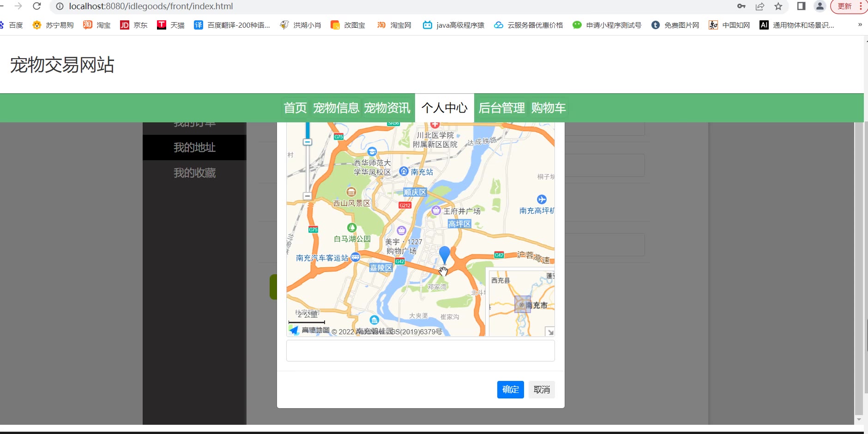Open the 京东 bookmark
Image resolution: width=868 pixels, height=434 pixels.
(134, 25)
